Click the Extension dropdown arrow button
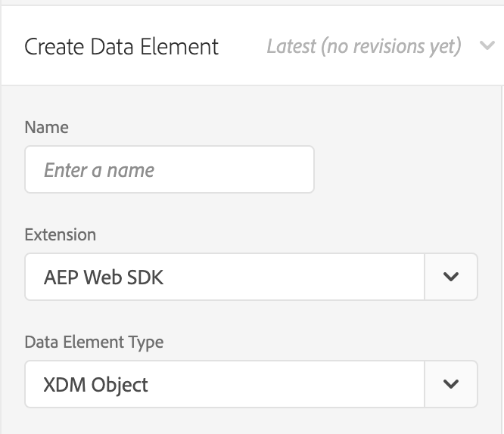The width and height of the screenshot is (504, 434). coord(451,277)
